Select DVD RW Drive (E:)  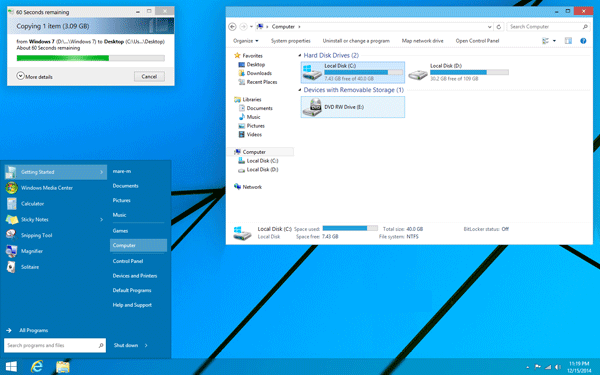pos(352,107)
